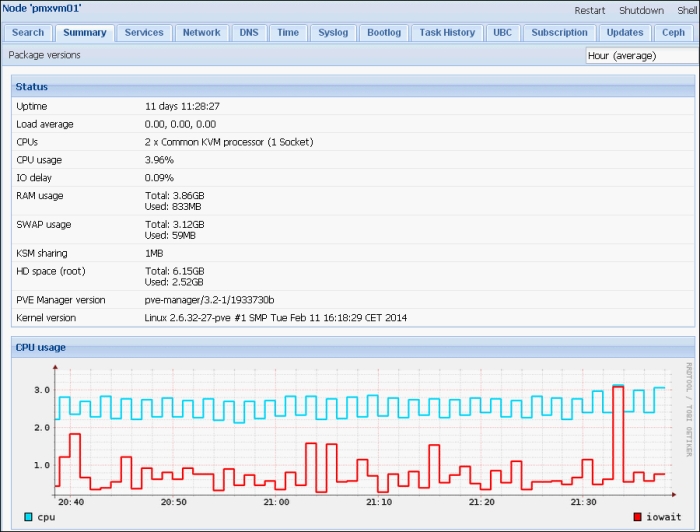Open the Bootlog tab
Screen dimensions: 700x532
(384, 33)
